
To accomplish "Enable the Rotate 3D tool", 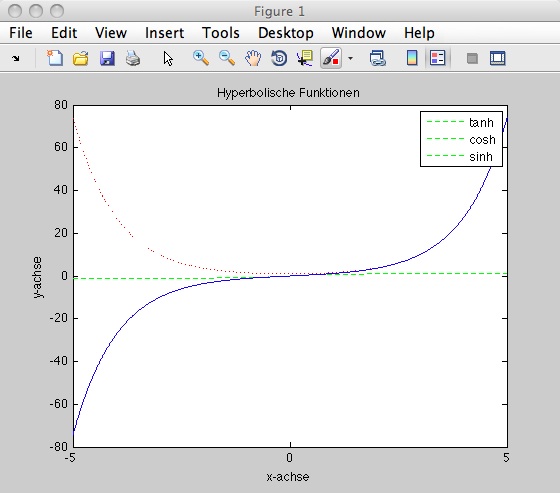I will [279, 58].
